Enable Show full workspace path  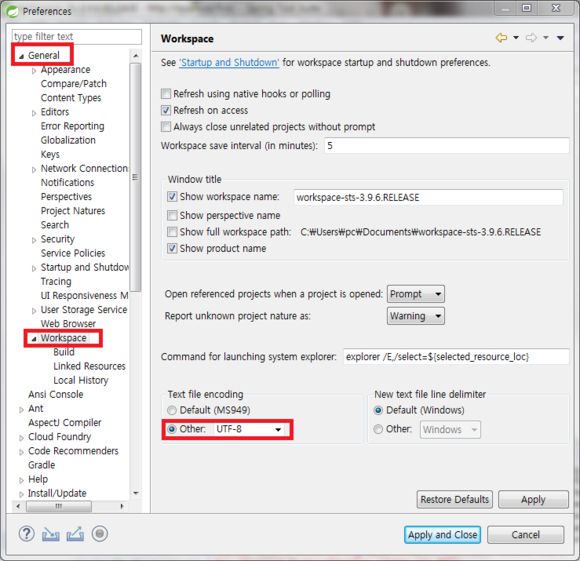pos(172,232)
